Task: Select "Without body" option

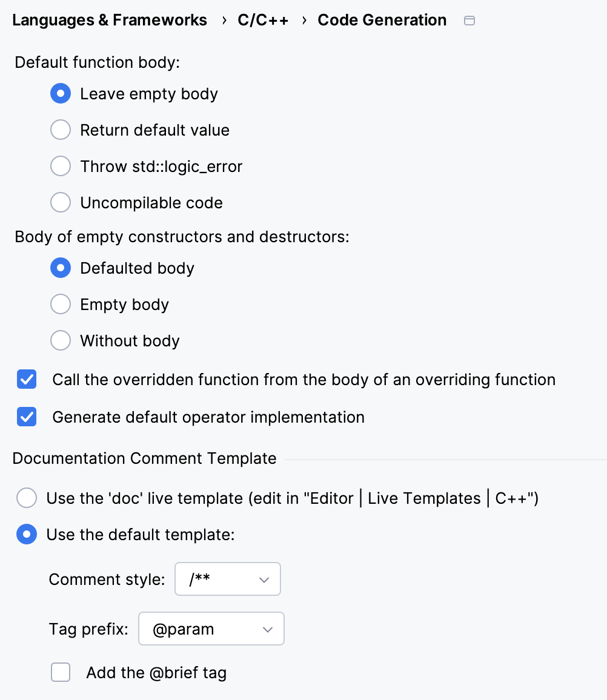Action: (x=61, y=340)
